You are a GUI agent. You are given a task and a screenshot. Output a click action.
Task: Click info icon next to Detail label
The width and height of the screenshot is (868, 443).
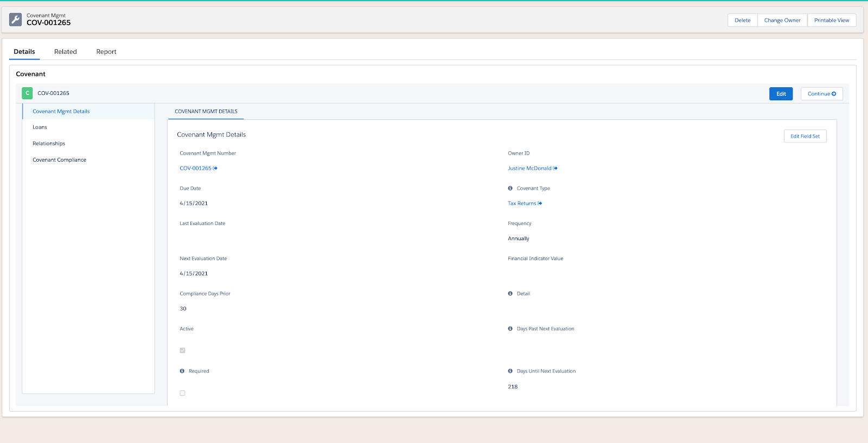click(510, 293)
